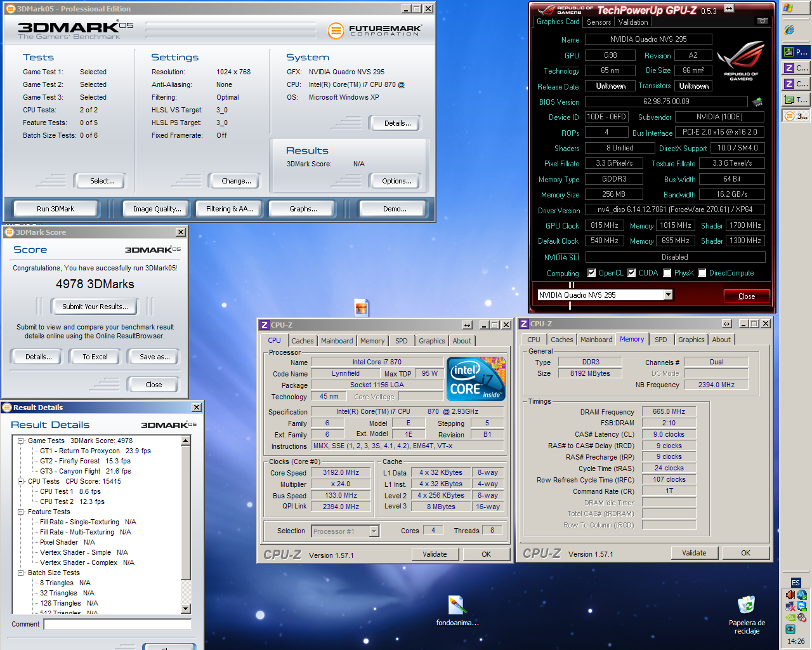The image size is (812, 650).
Task: Click the NVIDIA tray icon
Action: click(x=790, y=618)
